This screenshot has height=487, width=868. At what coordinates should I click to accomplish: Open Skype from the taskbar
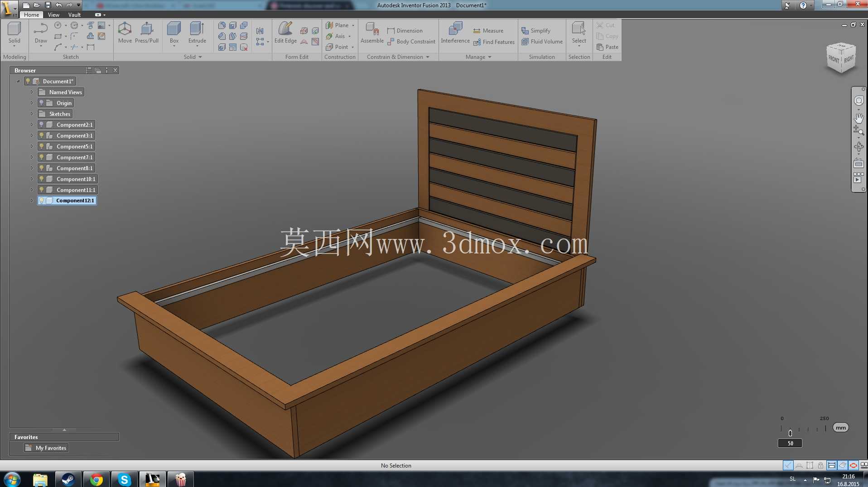point(124,479)
